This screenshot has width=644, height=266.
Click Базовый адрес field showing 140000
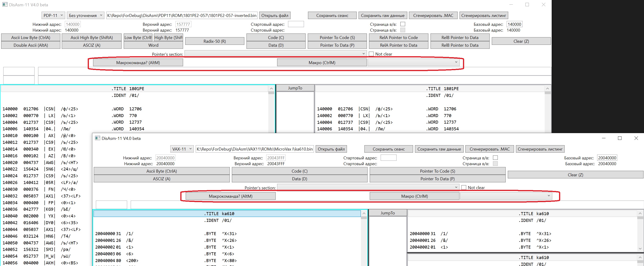click(x=514, y=24)
